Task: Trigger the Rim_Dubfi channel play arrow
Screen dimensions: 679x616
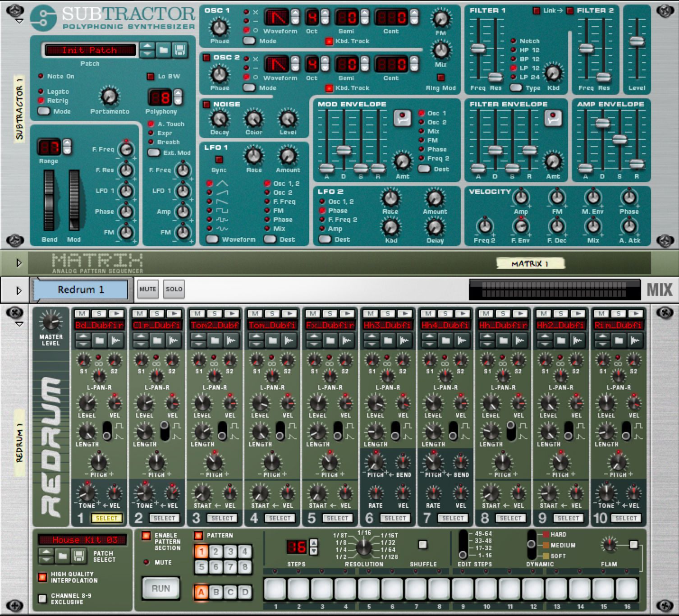Action: [635, 313]
